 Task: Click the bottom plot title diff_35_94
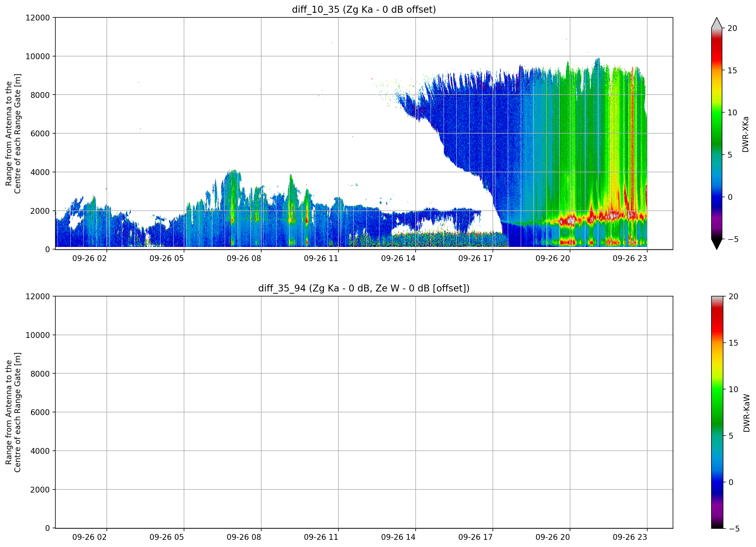364,288
